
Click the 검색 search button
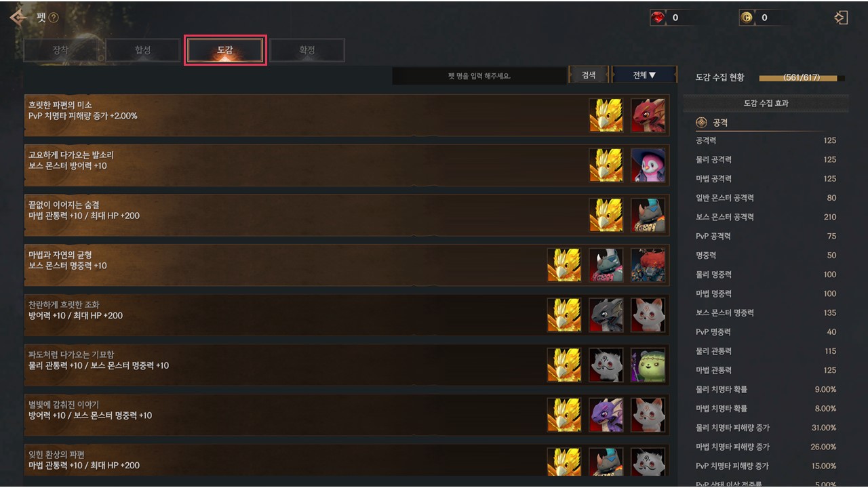tap(589, 75)
